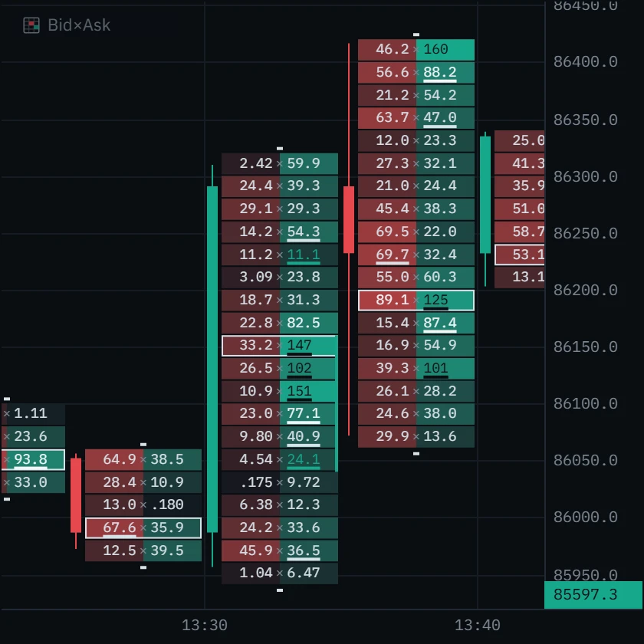Click the highlighted 89.1 × 125 POC cell
Screen dimensions: 644x644
click(416, 300)
